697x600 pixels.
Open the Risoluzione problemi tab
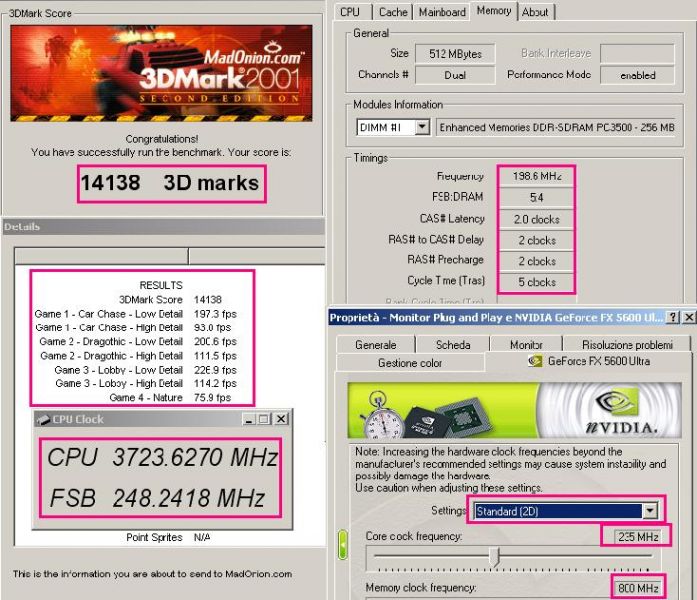pyautogui.click(x=627, y=345)
